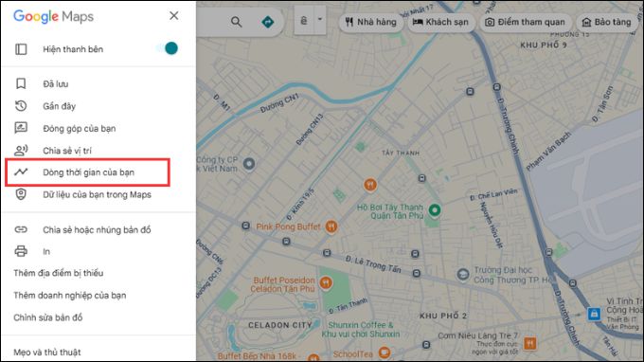Click Chia sẻ hoặc nhúng bản đồ link icon
The width and height of the screenshot is (644, 362).
point(21,229)
